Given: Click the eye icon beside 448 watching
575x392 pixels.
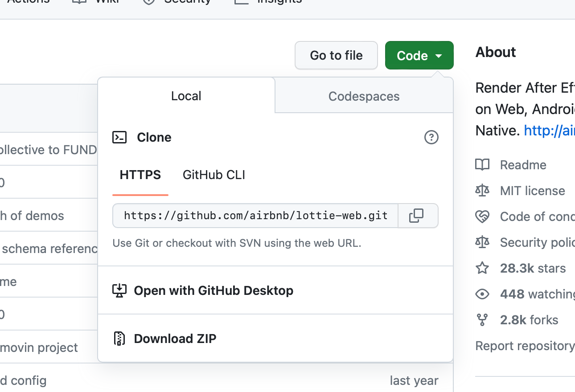Looking at the screenshot, I should tap(482, 294).
